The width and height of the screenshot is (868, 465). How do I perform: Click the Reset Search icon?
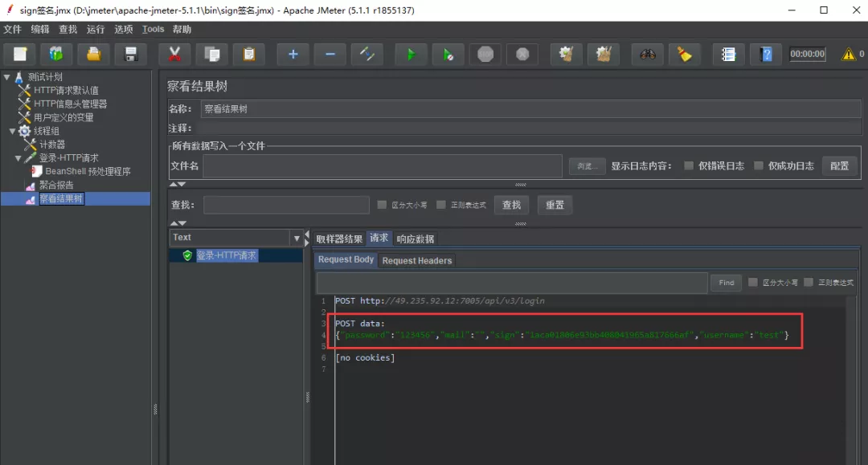(x=684, y=54)
